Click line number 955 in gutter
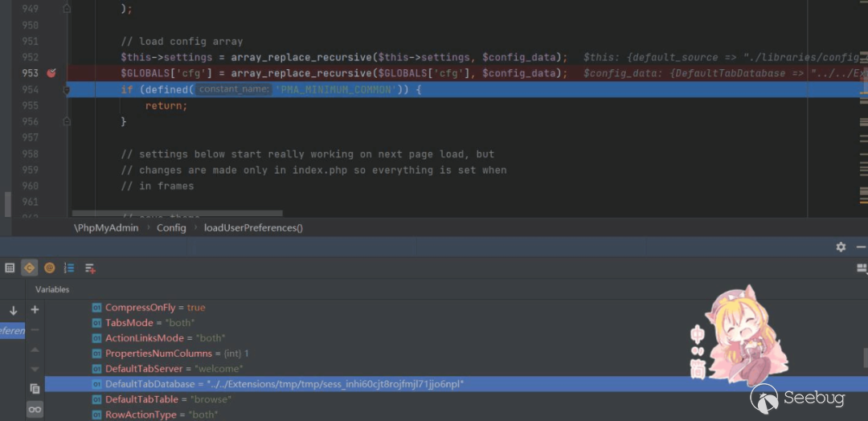Screen dimensions: 868x421 30,105
